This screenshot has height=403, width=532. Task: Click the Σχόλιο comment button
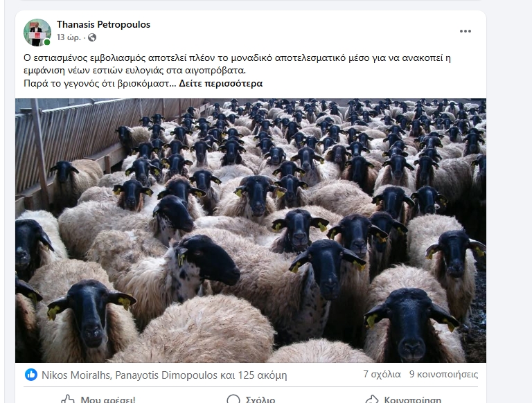pyautogui.click(x=251, y=400)
